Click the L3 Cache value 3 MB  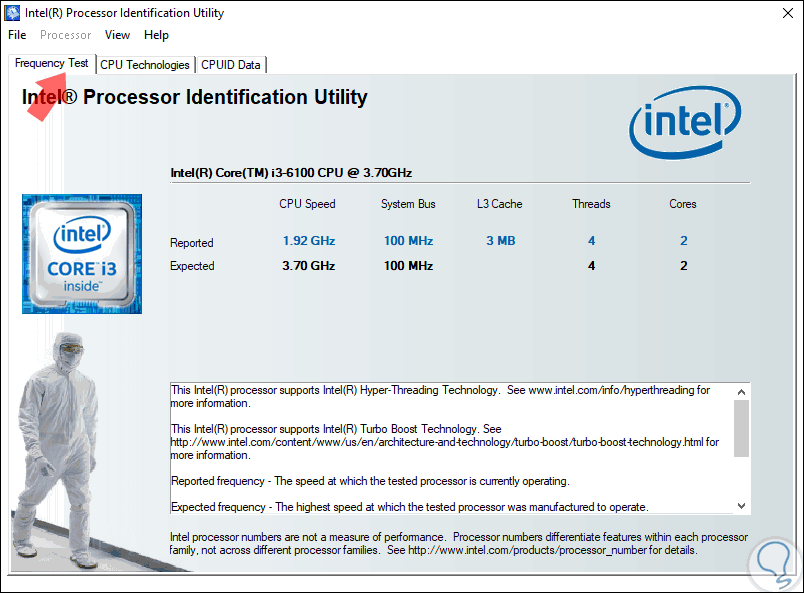click(500, 241)
